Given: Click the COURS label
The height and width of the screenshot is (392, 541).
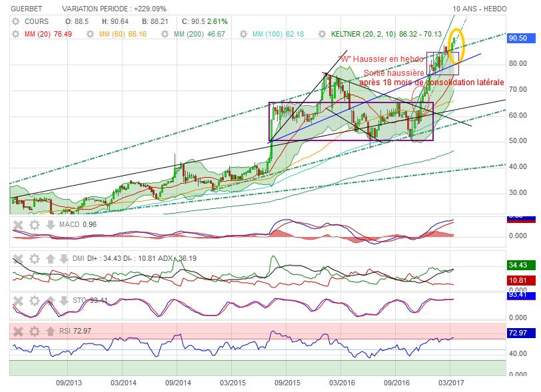Looking at the screenshot, I should coord(37,22).
